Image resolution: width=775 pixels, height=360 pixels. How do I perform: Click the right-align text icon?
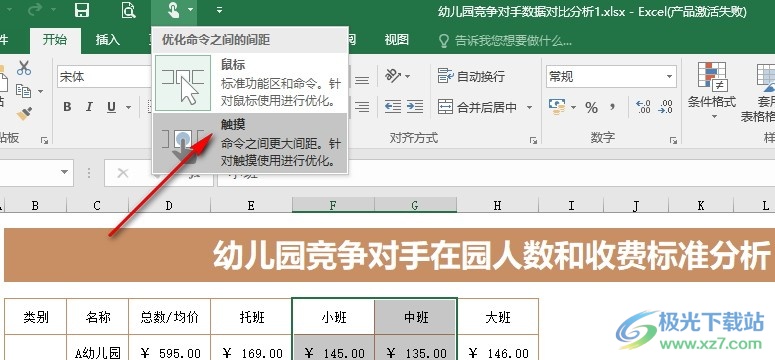362,107
